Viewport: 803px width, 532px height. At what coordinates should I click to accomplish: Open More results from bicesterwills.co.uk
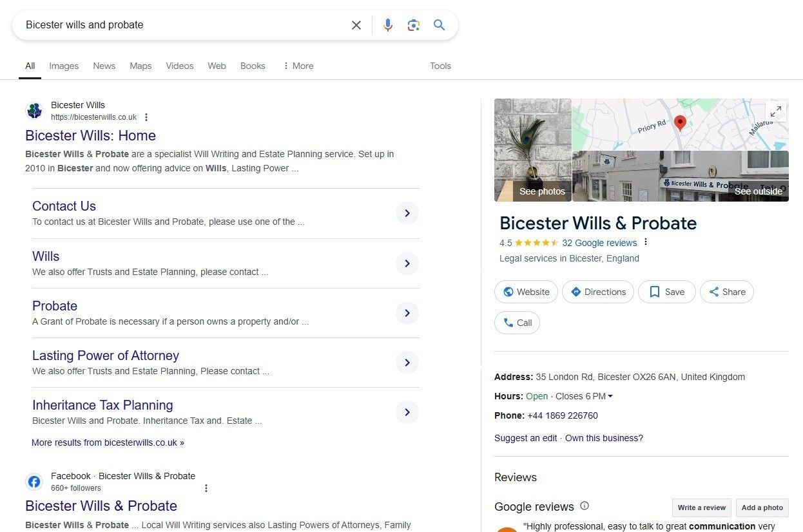pos(108,442)
